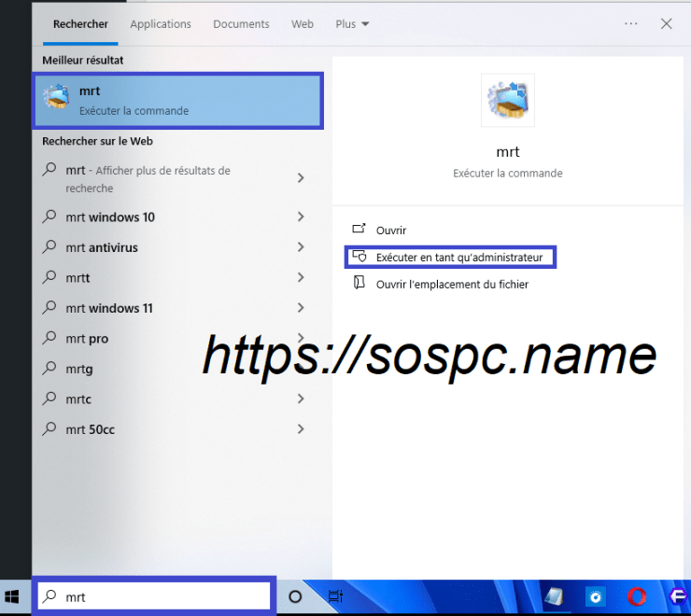The height and width of the screenshot is (616, 691).
Task: Switch to the Documents tab
Action: click(241, 24)
